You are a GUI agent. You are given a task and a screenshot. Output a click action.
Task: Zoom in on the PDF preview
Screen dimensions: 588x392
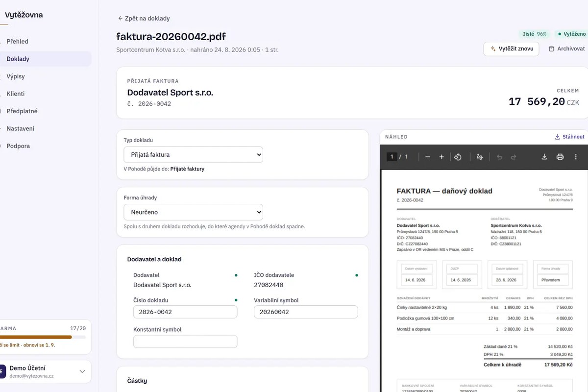pos(441,157)
